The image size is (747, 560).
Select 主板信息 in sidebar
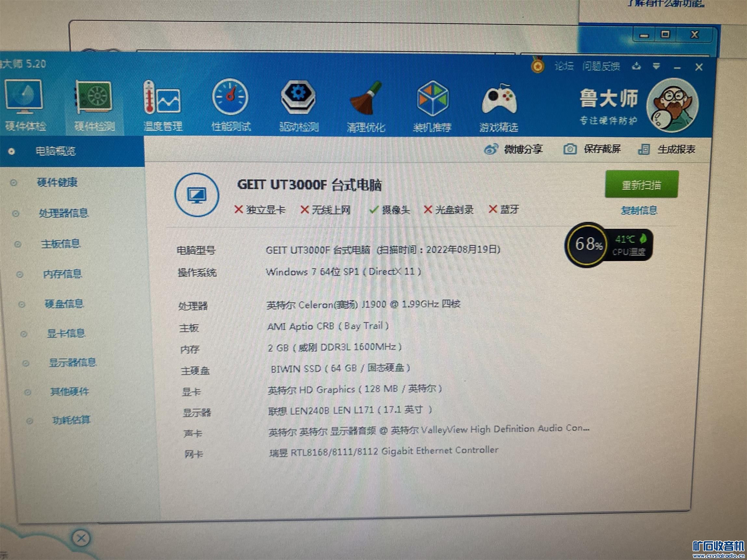point(60,243)
